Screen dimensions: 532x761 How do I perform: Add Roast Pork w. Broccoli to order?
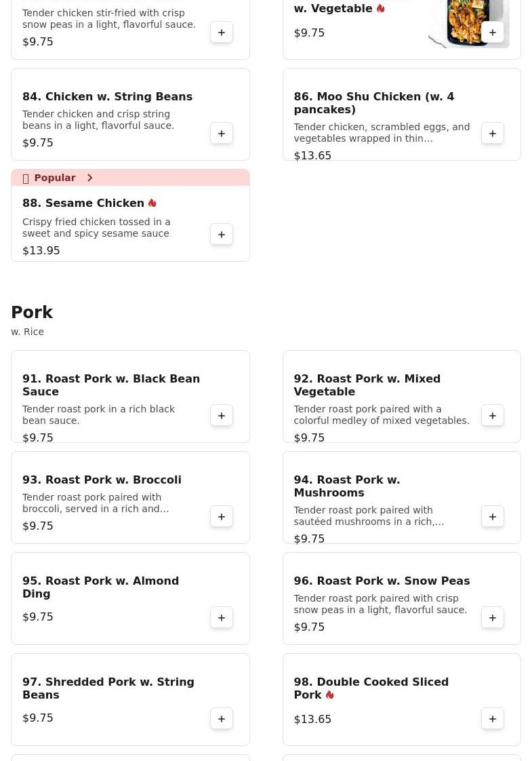tap(222, 517)
